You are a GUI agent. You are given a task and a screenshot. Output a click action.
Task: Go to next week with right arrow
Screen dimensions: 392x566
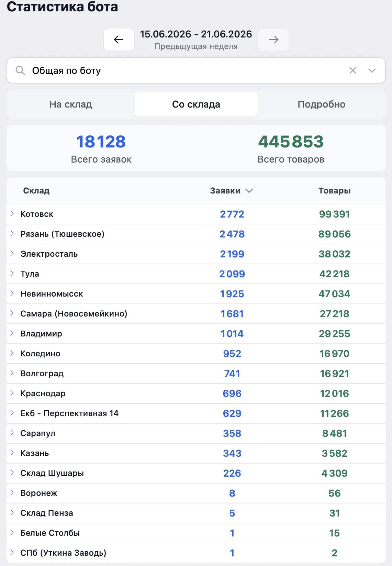[273, 40]
